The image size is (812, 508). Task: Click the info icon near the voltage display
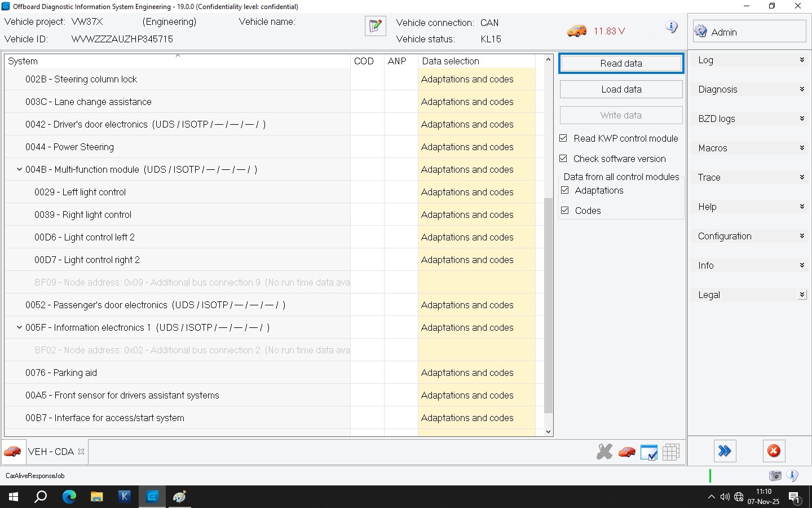(671, 27)
